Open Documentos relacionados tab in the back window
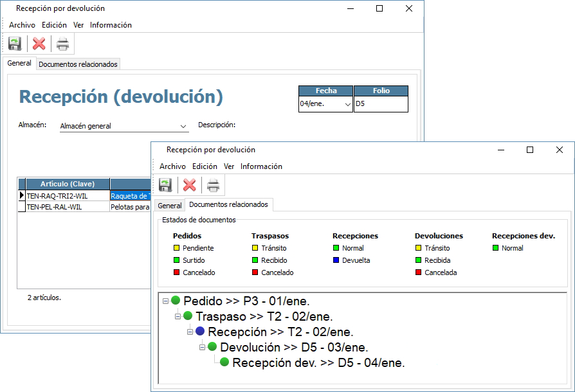575x392 pixels. pyautogui.click(x=78, y=64)
